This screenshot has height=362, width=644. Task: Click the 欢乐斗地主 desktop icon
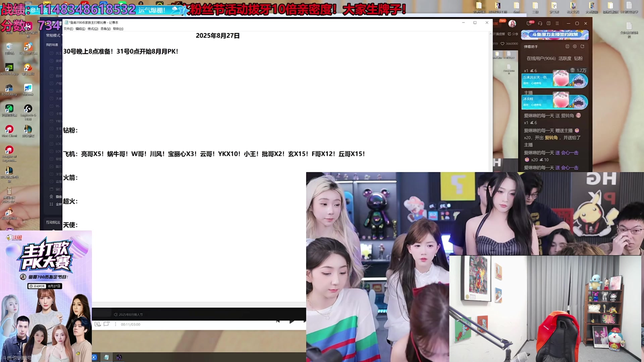click(x=9, y=214)
